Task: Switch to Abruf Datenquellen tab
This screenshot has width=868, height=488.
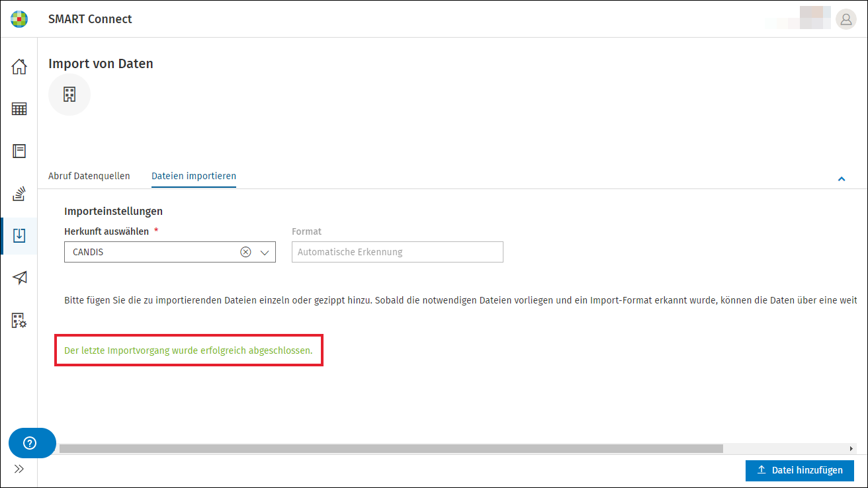Action: point(89,176)
